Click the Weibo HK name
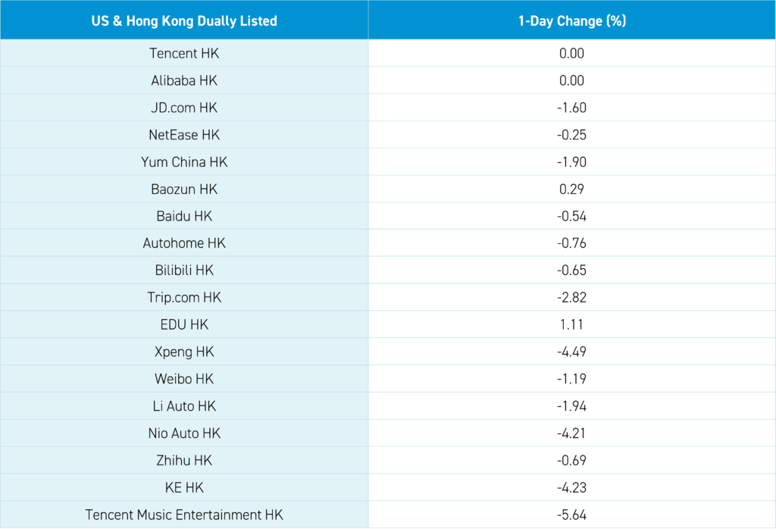Image resolution: width=776 pixels, height=532 pixels. pos(184,379)
